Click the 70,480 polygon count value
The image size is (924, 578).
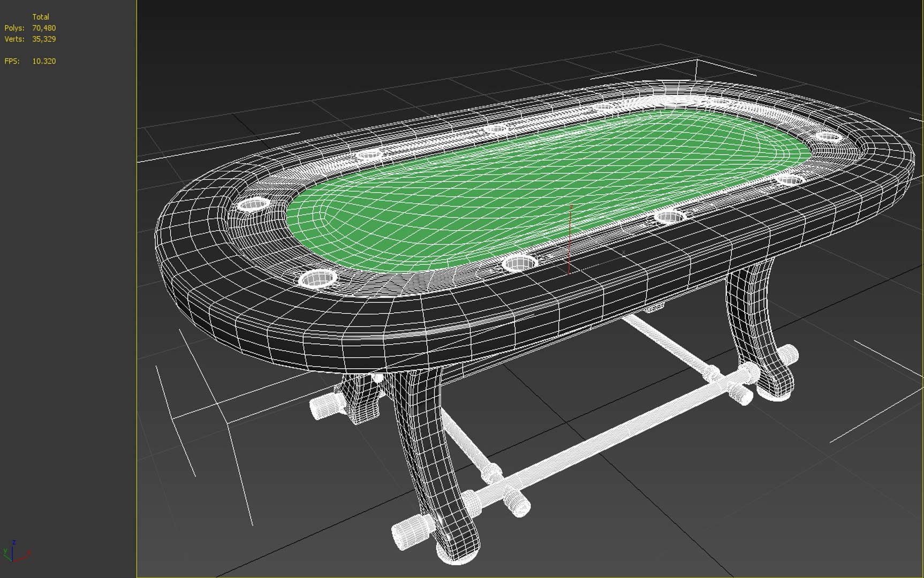click(x=44, y=28)
